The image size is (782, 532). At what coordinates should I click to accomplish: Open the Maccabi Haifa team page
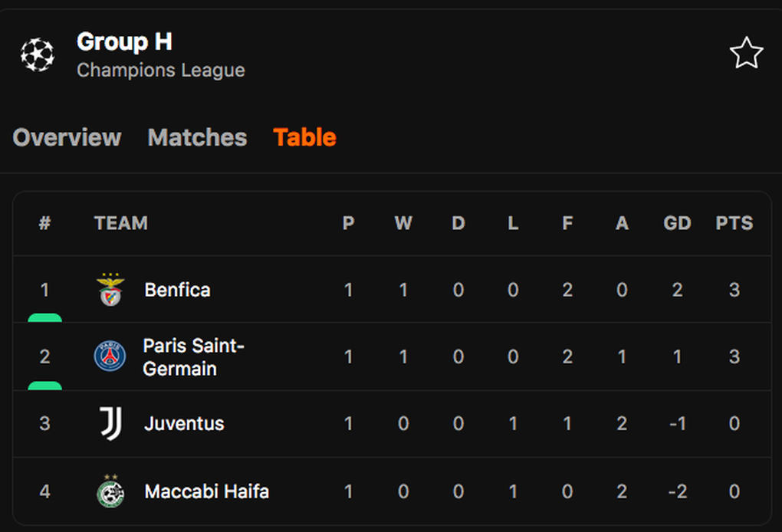pos(206,491)
